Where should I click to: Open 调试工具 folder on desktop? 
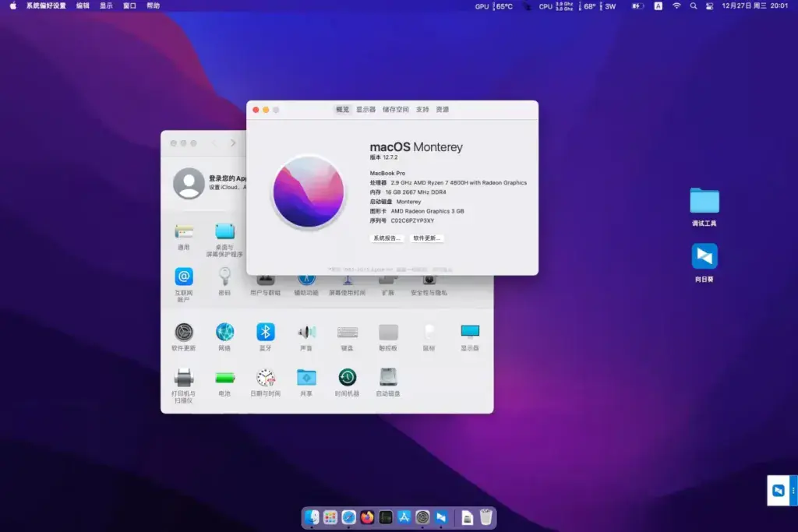704,207
